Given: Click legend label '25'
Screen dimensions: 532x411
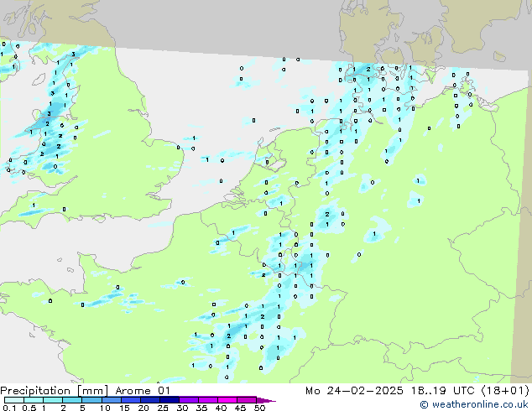Looking at the screenshot, I should tap(163, 408).
